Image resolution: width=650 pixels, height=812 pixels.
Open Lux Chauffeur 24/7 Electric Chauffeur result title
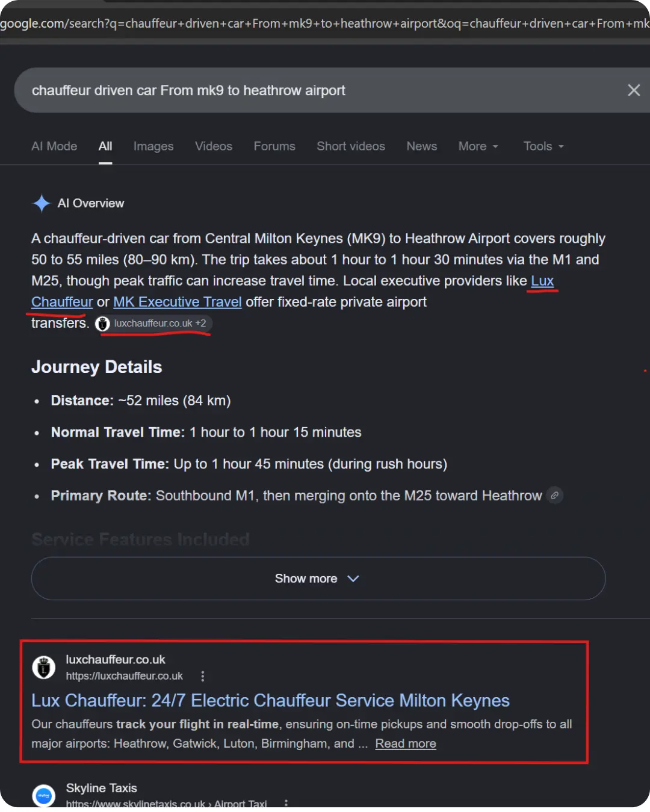click(x=270, y=701)
